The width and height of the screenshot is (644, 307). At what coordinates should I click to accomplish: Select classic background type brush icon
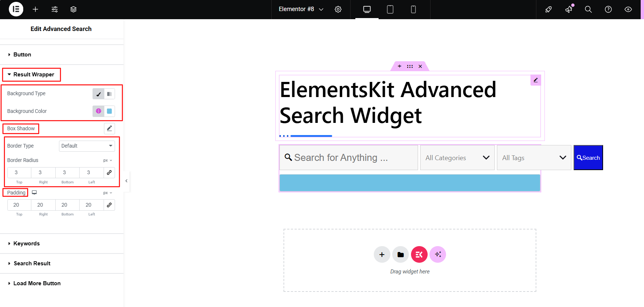[x=98, y=94]
